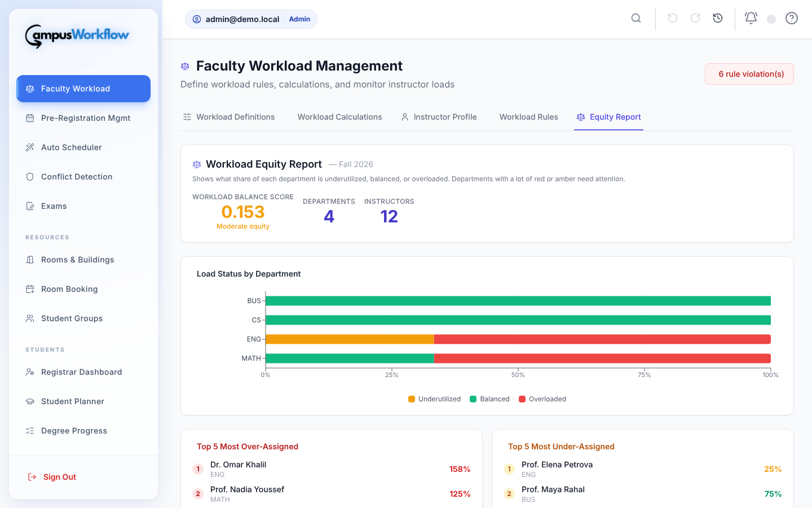Click the user avatar icon beside admin@demo.local
The height and width of the screenshot is (508, 812).
pos(197,19)
